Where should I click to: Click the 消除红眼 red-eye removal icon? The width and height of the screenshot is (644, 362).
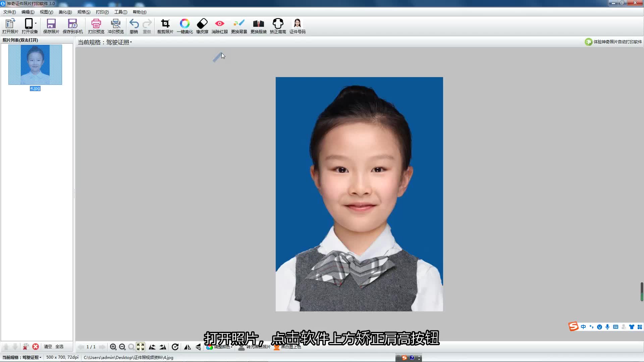click(x=219, y=26)
